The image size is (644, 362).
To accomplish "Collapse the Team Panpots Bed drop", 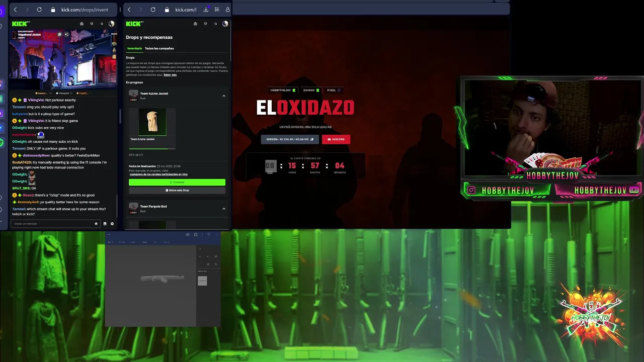I will click(x=224, y=209).
